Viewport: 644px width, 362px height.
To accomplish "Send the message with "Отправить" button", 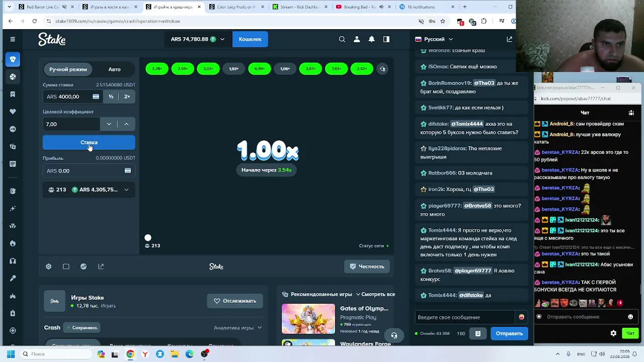I will coord(509,333).
